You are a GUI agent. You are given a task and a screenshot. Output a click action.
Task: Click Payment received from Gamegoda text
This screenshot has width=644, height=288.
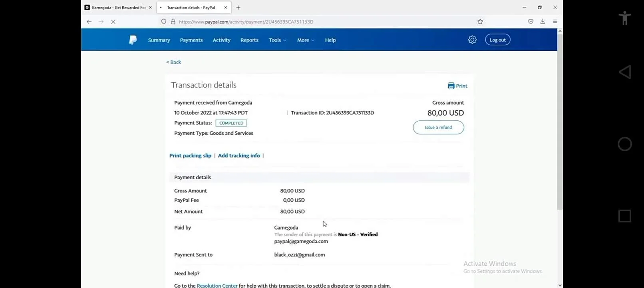[x=213, y=103]
